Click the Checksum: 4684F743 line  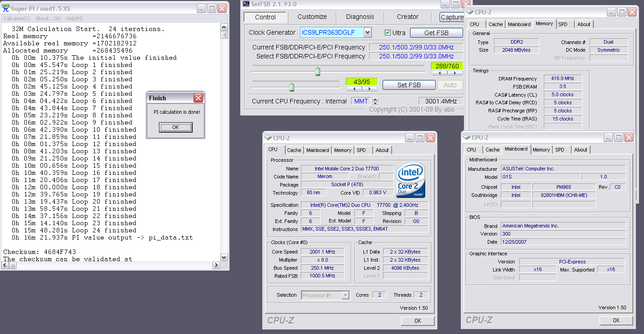[x=40, y=252]
